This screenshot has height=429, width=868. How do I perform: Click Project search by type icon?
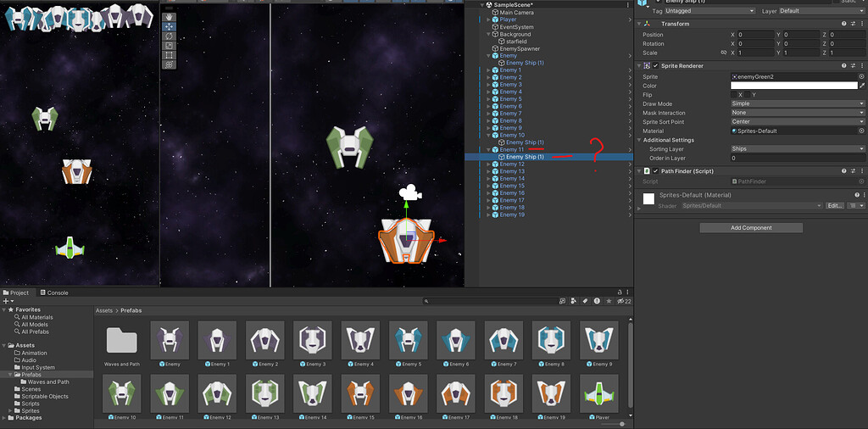[x=574, y=301]
